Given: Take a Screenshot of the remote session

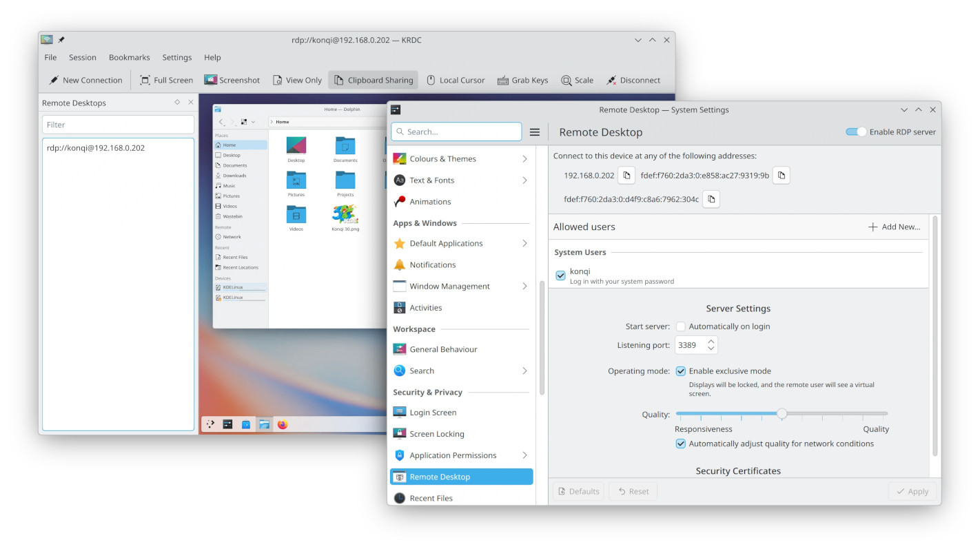Looking at the screenshot, I should [232, 80].
